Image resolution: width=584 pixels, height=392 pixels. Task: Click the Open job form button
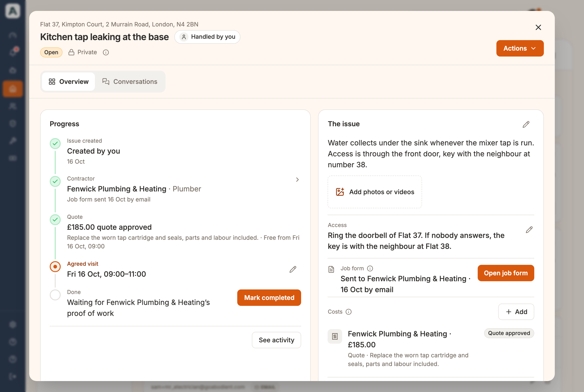tap(506, 273)
